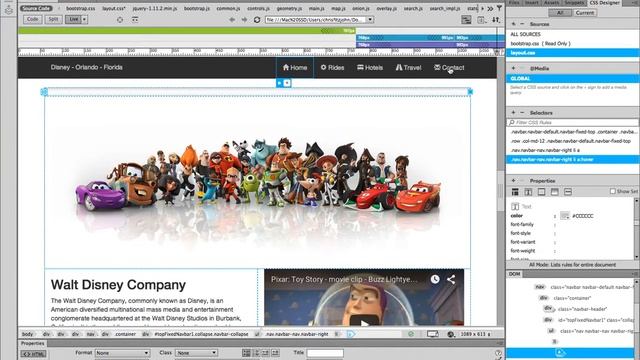Remove selector with minus
Viewport: 640px width, 360px height.
click(522, 113)
